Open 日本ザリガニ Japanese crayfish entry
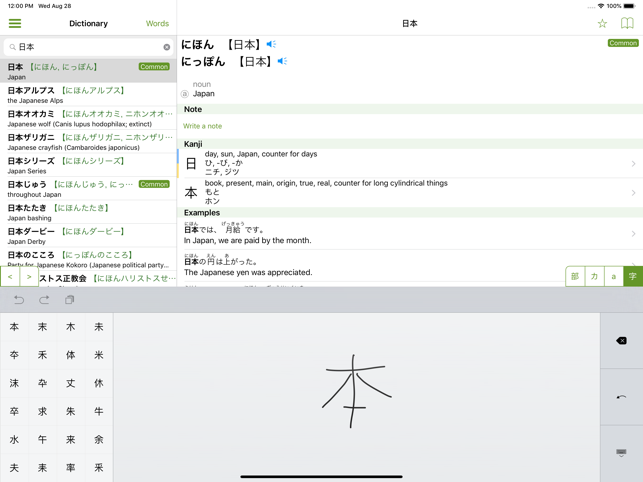 click(x=88, y=142)
